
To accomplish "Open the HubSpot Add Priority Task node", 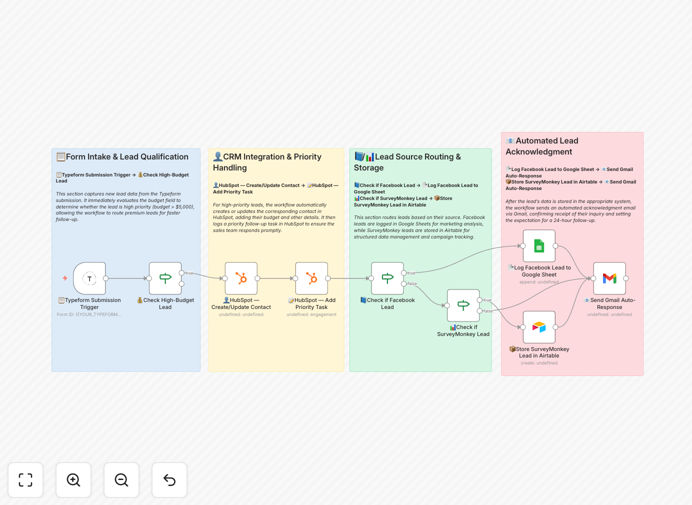I will click(312, 279).
